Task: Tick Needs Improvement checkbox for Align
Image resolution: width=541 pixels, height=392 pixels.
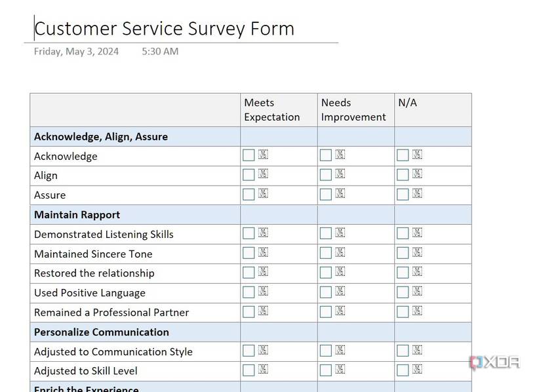Action: pyautogui.click(x=325, y=175)
